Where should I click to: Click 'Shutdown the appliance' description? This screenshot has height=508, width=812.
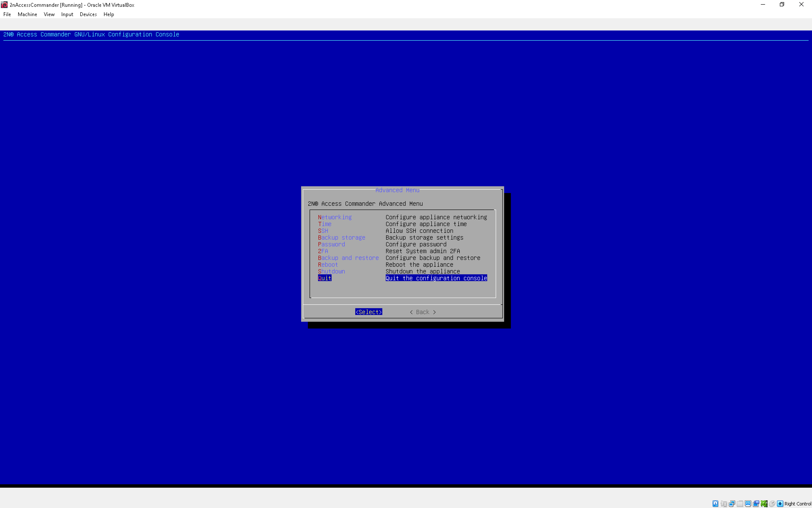(423, 272)
